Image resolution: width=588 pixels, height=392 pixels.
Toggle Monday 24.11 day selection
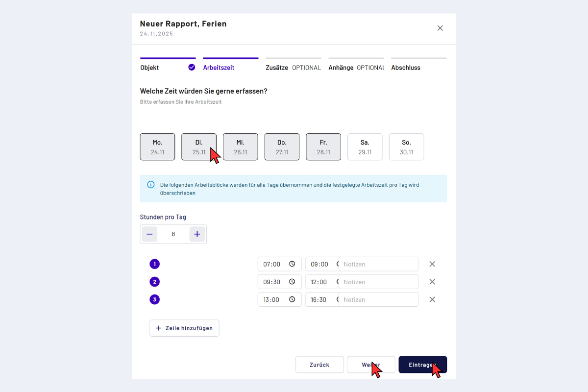[x=157, y=147]
